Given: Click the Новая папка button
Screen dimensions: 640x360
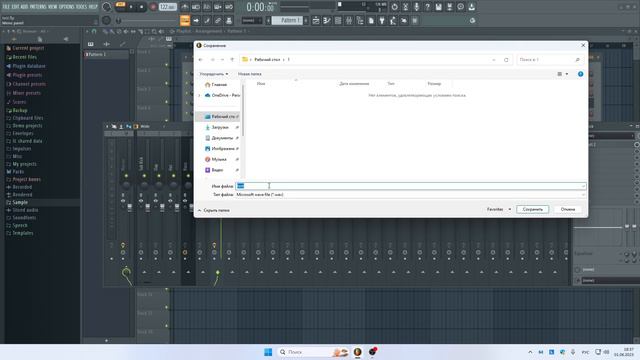Looking at the screenshot, I should pyautogui.click(x=249, y=74).
